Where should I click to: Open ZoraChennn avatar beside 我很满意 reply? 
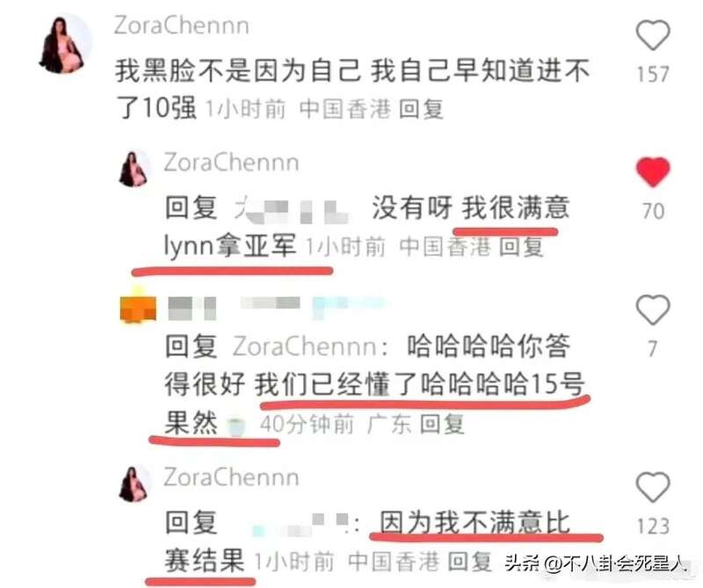coord(134,169)
